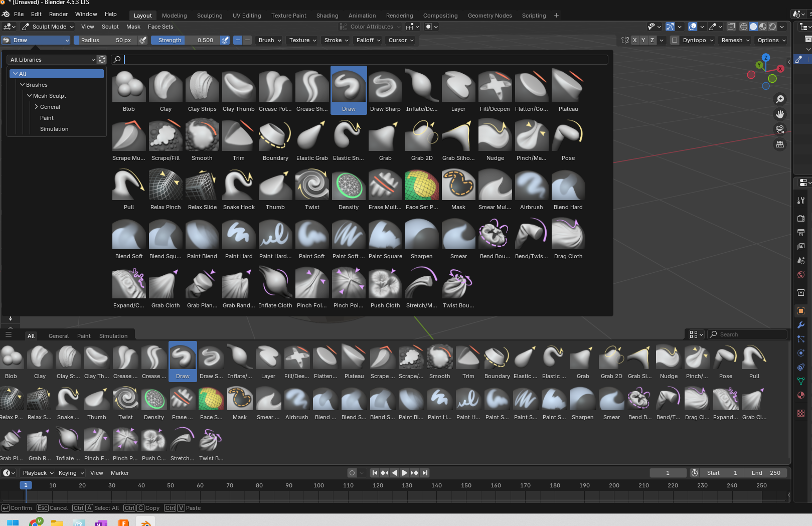Expand the General tree item
Image resolution: width=812 pixels, height=526 pixels.
[x=37, y=107]
